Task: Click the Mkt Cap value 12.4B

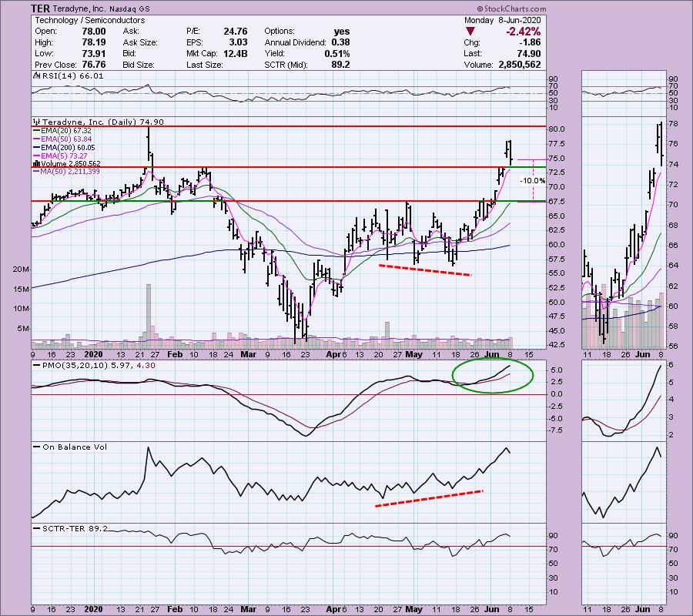Action: tap(236, 53)
